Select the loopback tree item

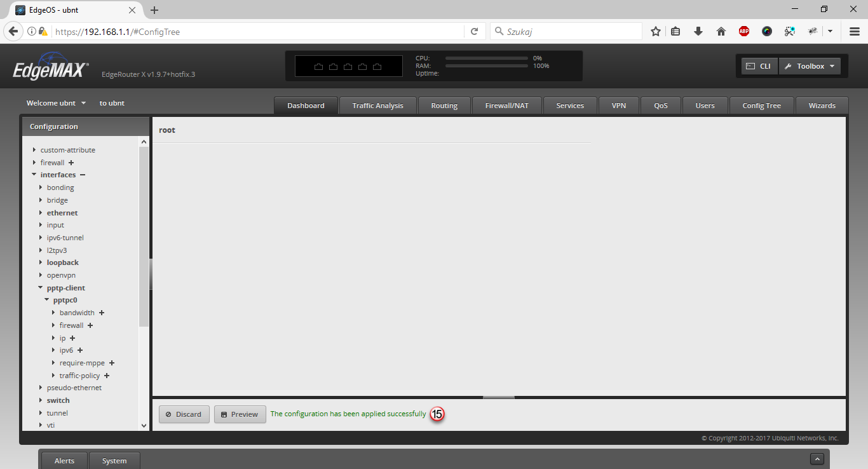pos(63,262)
